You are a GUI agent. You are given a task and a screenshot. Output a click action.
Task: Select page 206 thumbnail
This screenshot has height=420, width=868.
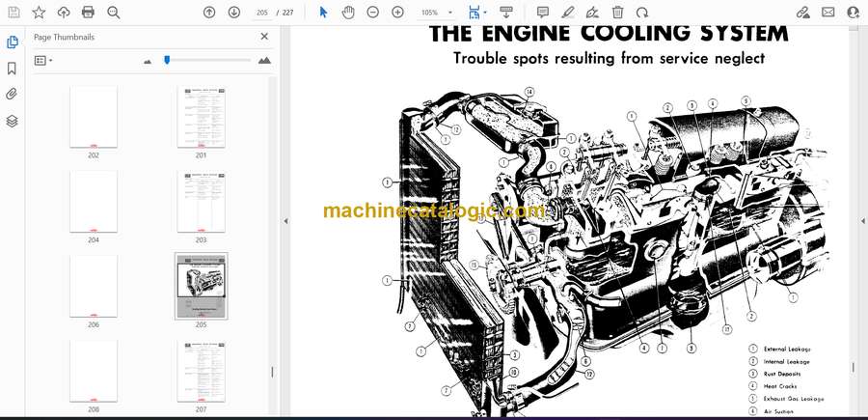(94, 286)
